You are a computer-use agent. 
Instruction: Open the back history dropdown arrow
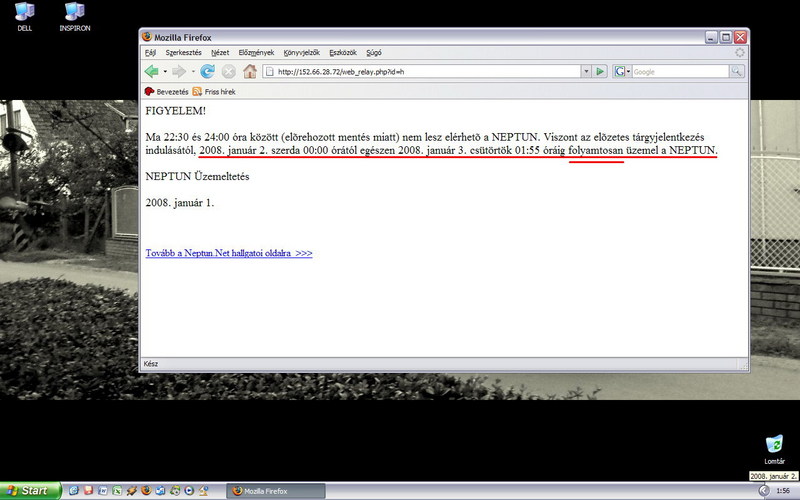(x=165, y=71)
